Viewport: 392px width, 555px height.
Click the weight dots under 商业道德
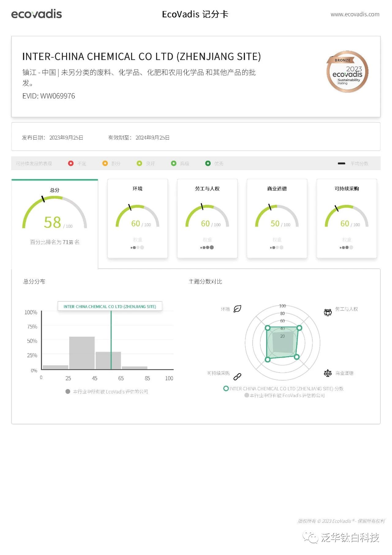[x=277, y=247]
